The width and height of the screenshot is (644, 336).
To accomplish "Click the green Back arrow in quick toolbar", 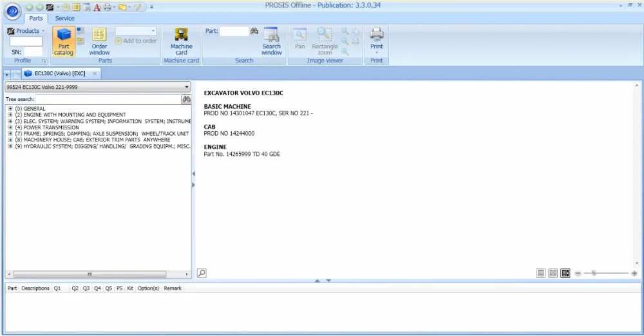I will [x=29, y=7].
